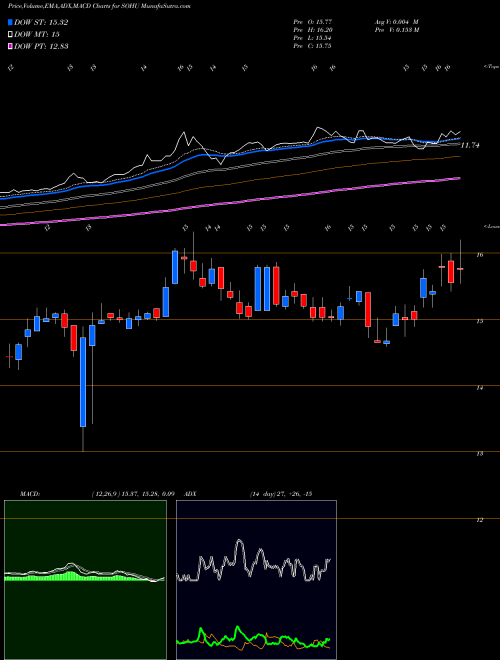
Task: Click the chart title mentioning SOHU MunafaSutra.com
Action: (x=99, y=7)
